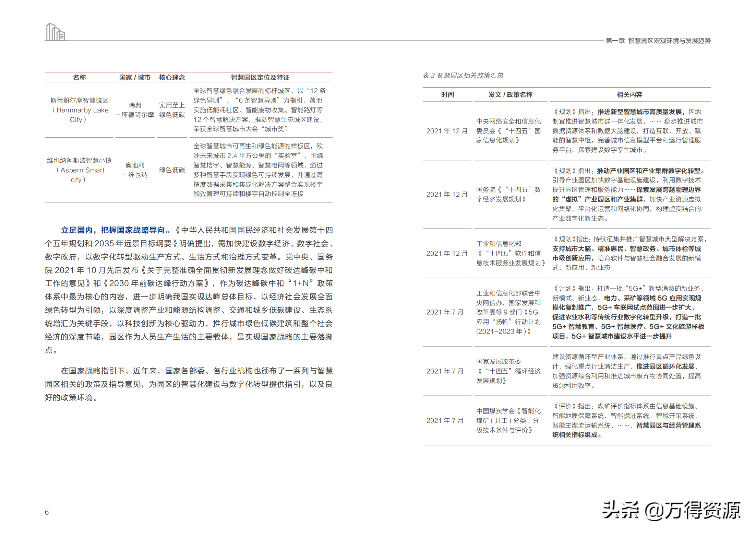Click the 名称 column header

click(79, 78)
